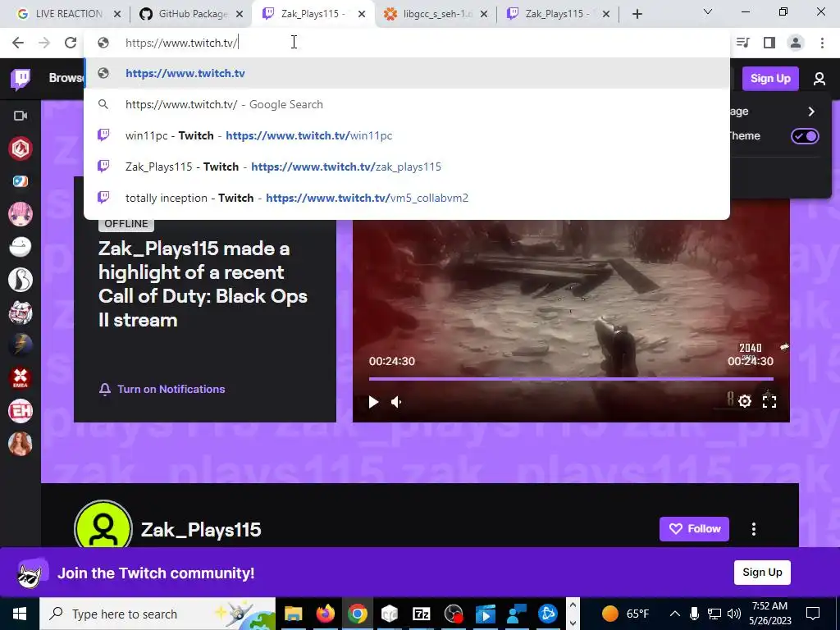Open the Windows Start menu
The width and height of the screenshot is (840, 630).
click(x=20, y=614)
